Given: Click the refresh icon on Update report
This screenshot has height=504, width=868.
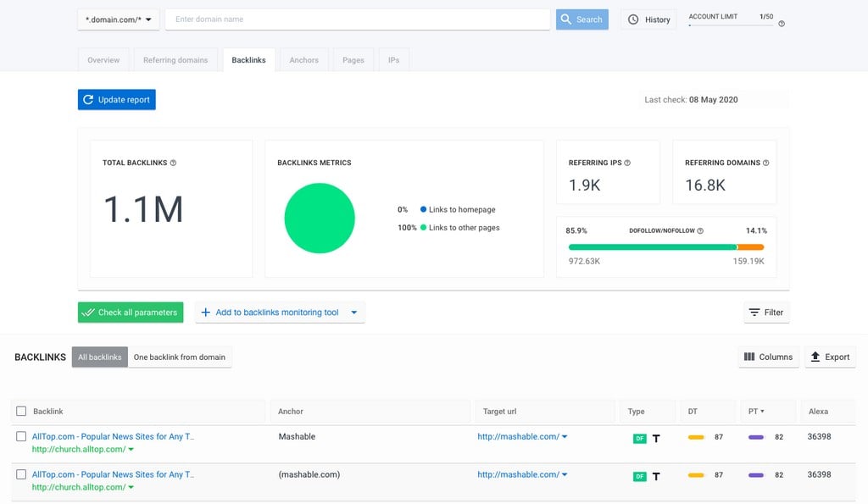Looking at the screenshot, I should point(89,99).
